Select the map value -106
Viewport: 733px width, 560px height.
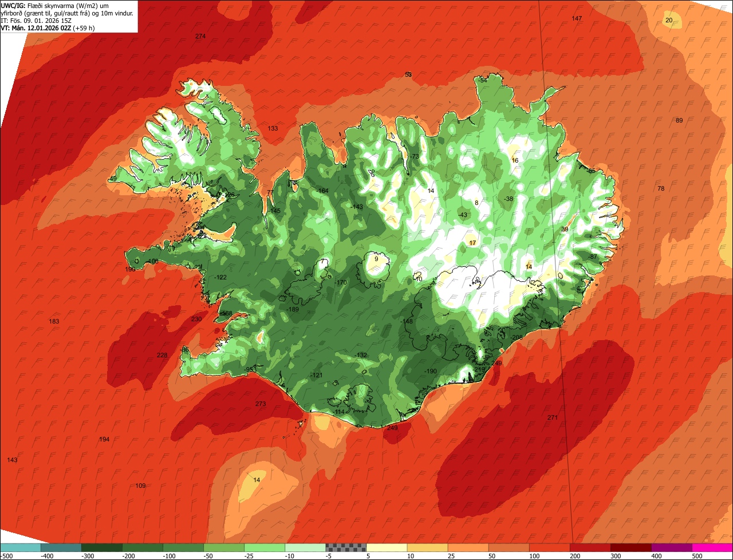(x=152, y=261)
